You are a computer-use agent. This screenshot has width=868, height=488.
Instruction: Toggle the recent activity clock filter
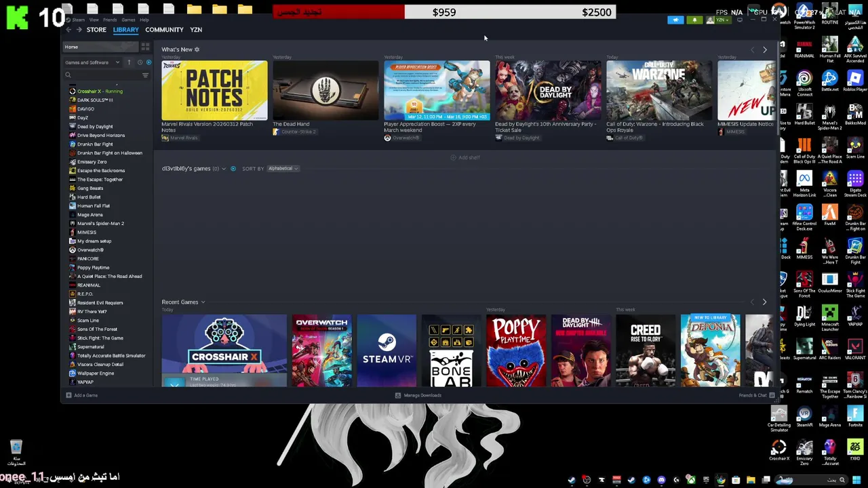pyautogui.click(x=140, y=62)
